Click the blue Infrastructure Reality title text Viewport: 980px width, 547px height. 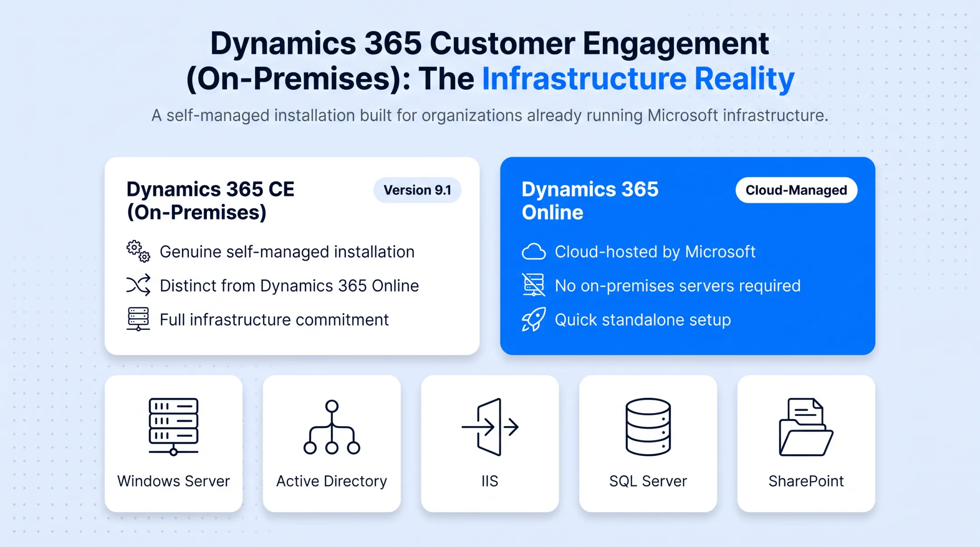638,79
